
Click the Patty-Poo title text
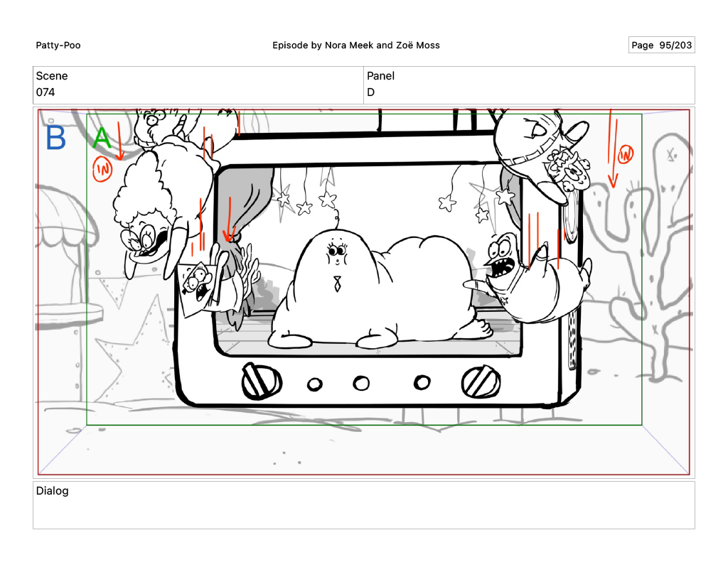[x=58, y=45]
